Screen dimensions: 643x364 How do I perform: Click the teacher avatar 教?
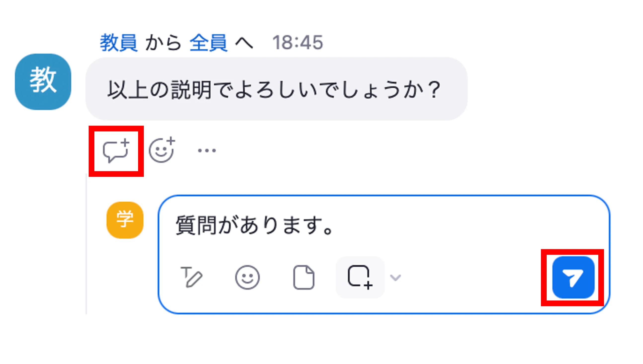point(43,82)
